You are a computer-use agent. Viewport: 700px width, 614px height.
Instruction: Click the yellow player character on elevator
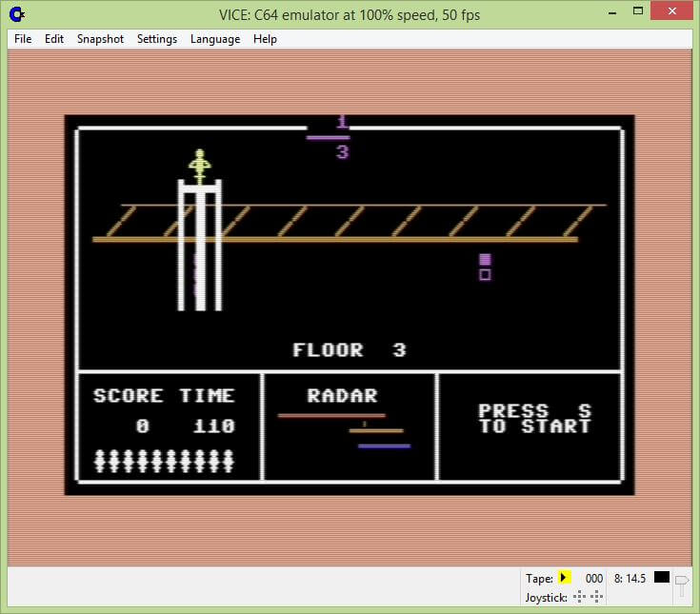200,167
